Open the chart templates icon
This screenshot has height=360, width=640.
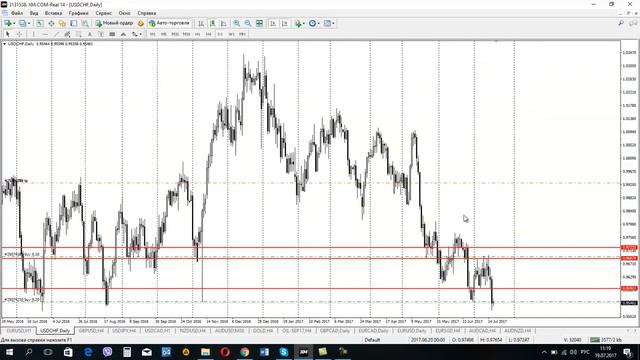coord(327,23)
